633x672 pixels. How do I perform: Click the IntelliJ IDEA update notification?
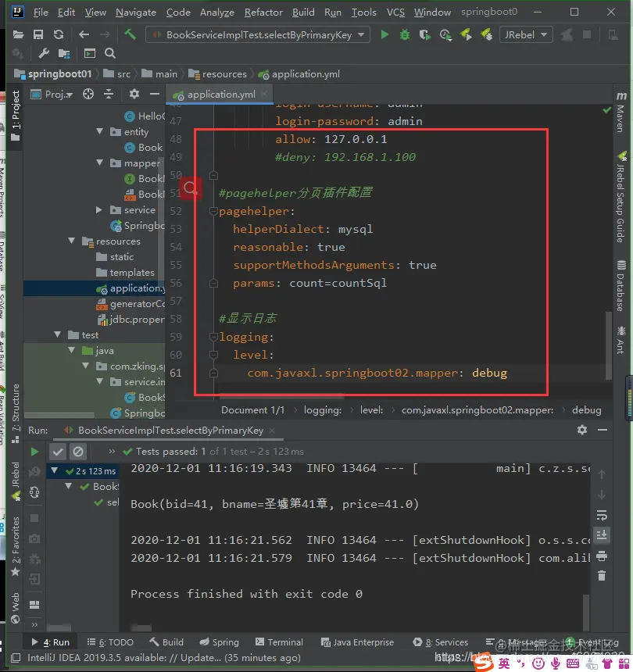pos(163,657)
